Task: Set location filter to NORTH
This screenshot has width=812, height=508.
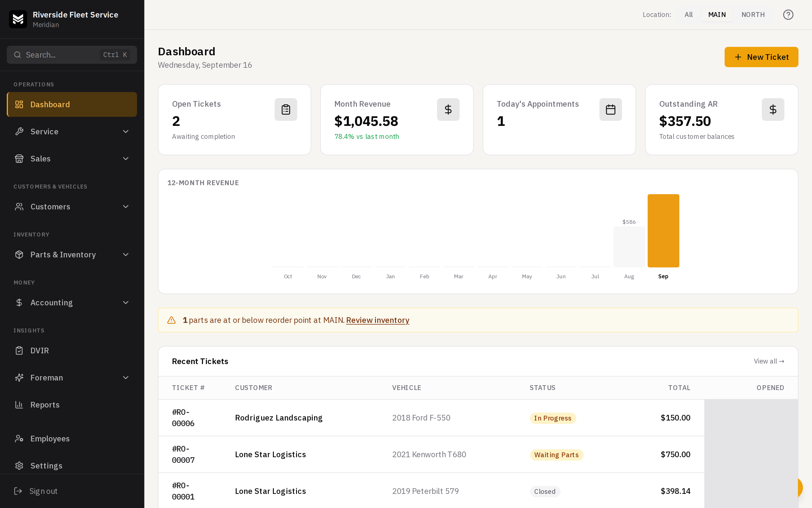Action: (x=753, y=15)
